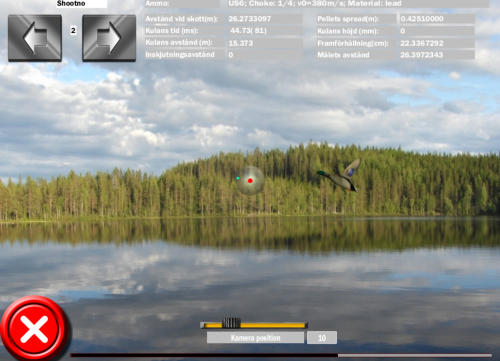
Task: Click the red aim point dot
Action: tap(250, 181)
